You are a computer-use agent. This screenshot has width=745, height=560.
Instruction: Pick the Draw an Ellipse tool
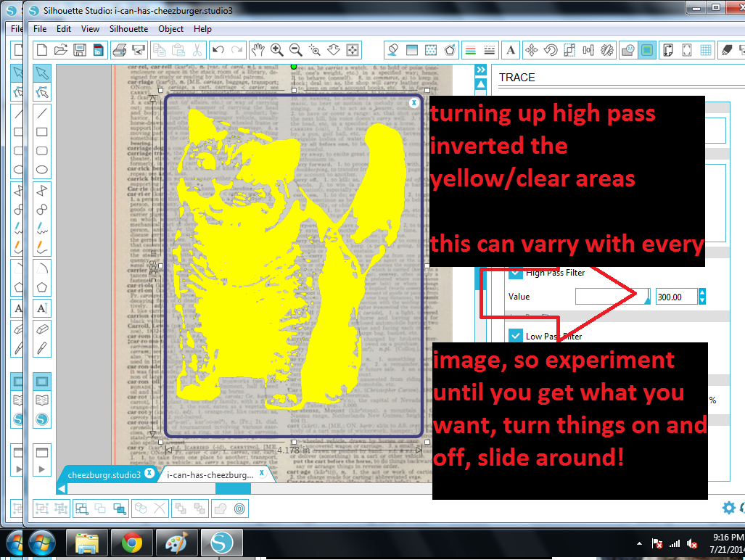click(42, 170)
